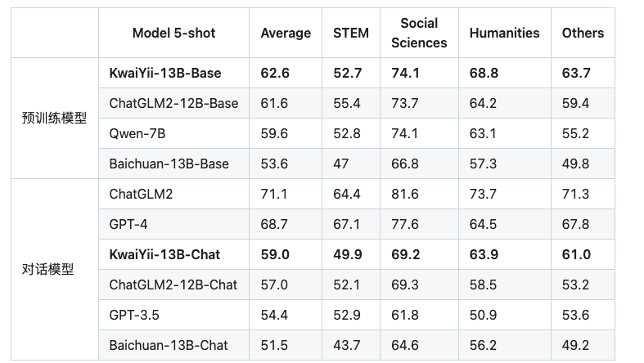
Task: Click the Average column header
Action: point(286,33)
